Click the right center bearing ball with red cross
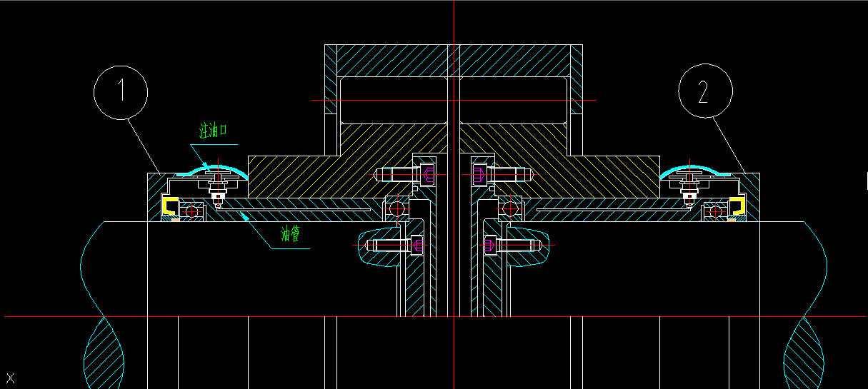868x389 pixels. (509, 209)
